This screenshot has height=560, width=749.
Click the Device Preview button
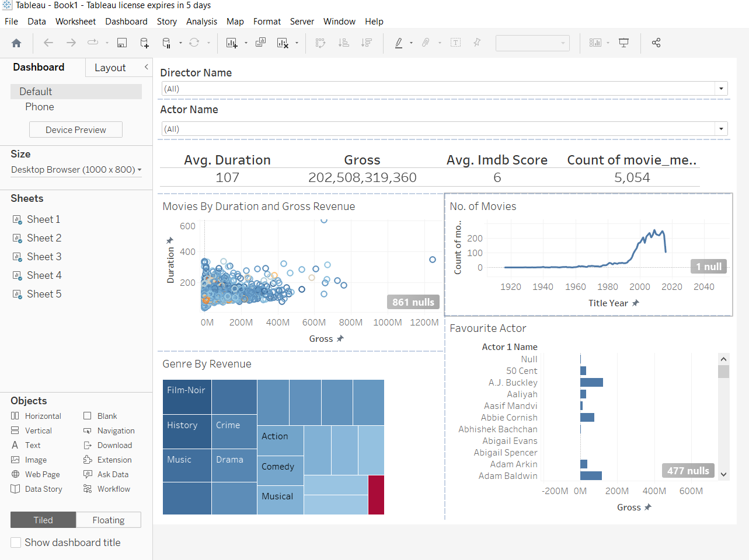[75, 129]
